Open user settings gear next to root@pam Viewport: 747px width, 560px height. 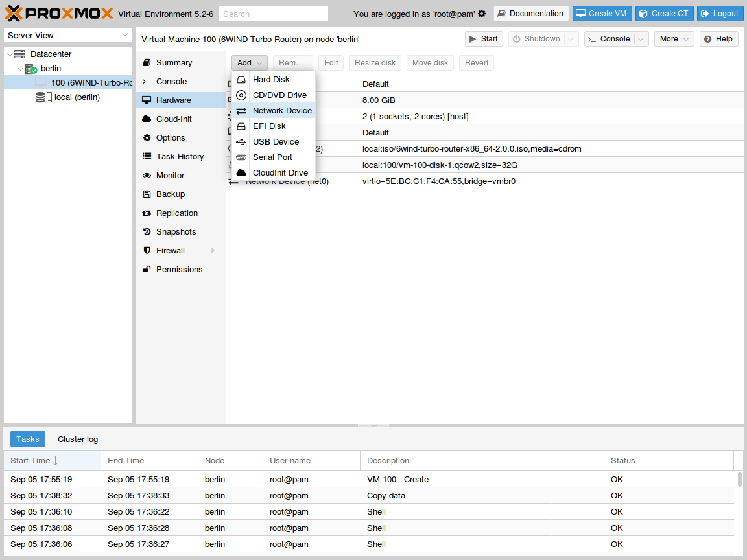482,14
